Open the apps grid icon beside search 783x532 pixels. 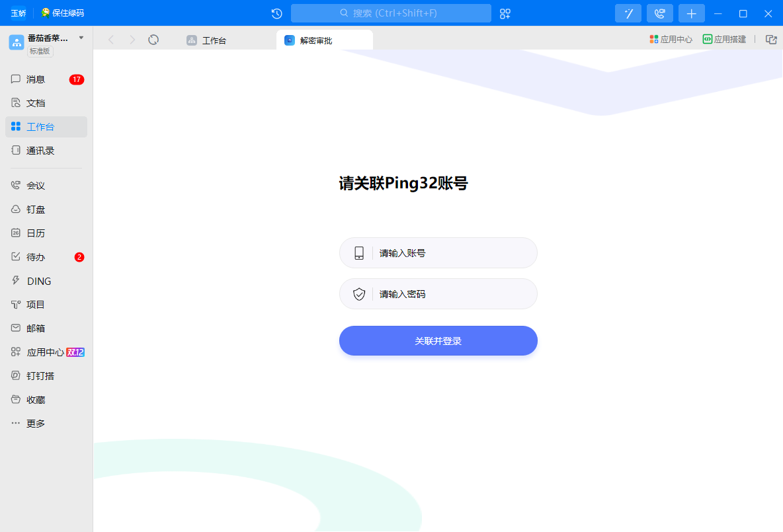click(505, 13)
